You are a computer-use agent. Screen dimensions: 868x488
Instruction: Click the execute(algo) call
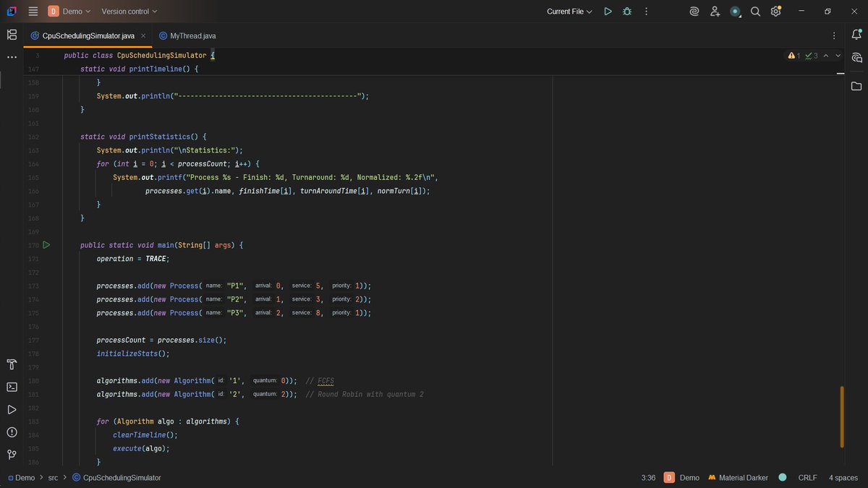[140, 448]
